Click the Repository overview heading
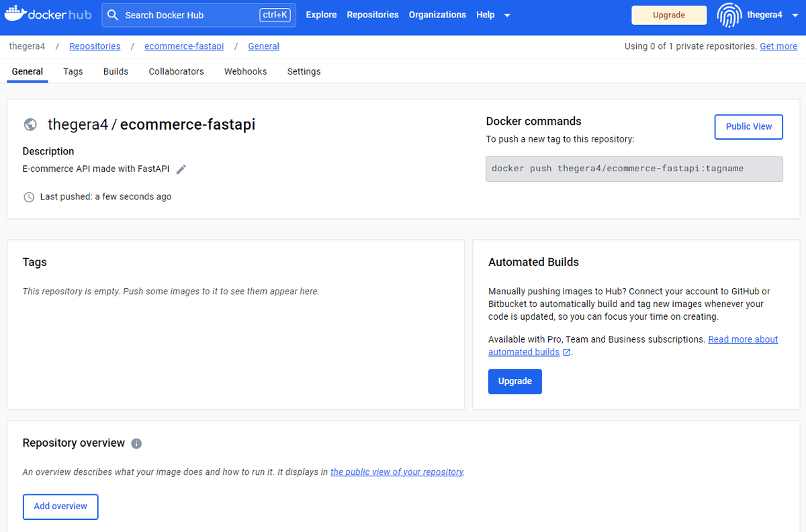This screenshot has width=806, height=532. (74, 443)
